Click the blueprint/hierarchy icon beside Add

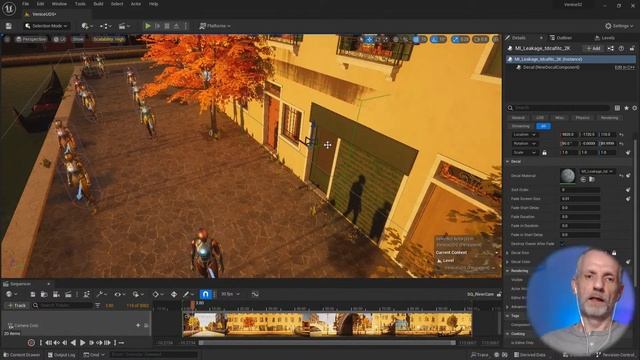[x=611, y=48]
